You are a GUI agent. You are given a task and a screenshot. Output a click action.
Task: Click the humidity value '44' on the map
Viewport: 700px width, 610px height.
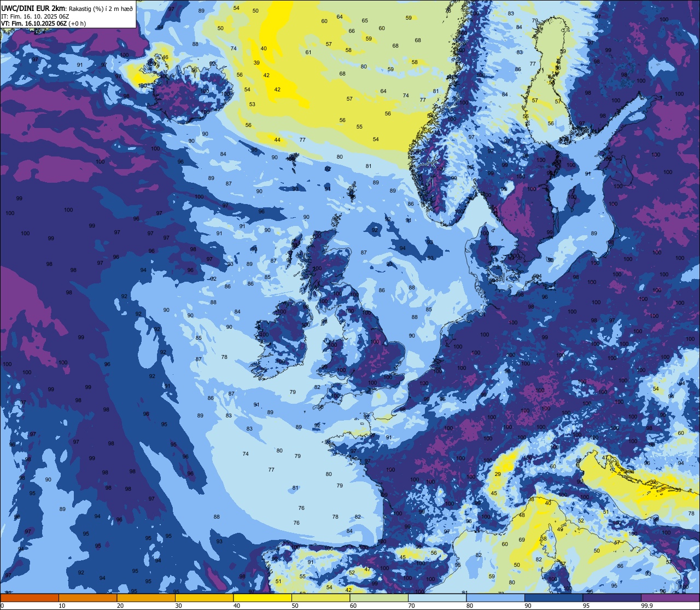point(277,140)
